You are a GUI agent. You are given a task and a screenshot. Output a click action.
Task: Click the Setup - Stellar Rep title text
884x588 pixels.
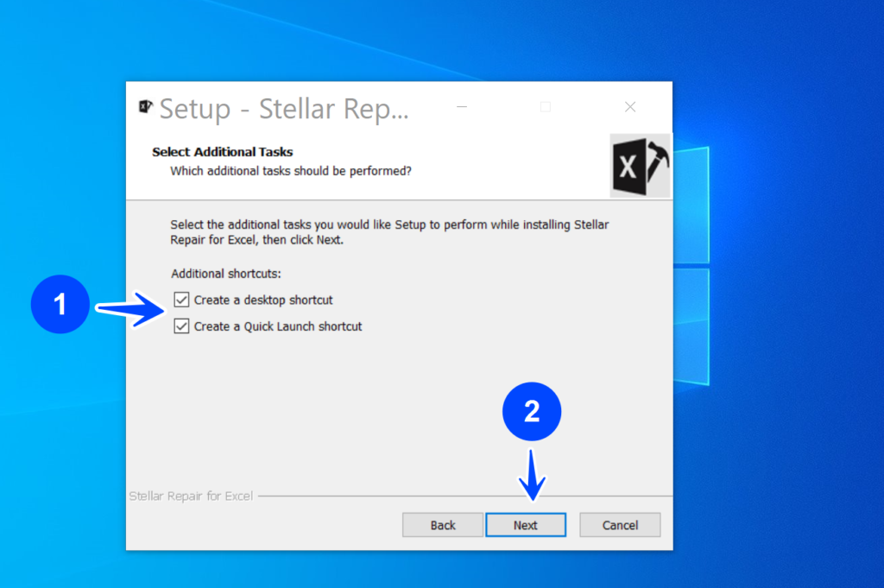[285, 107]
